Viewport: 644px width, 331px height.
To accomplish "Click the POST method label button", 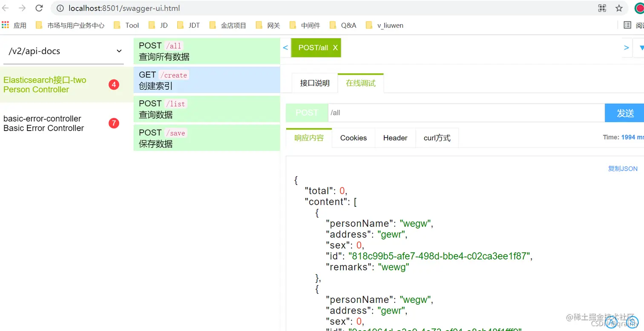I will pos(307,113).
